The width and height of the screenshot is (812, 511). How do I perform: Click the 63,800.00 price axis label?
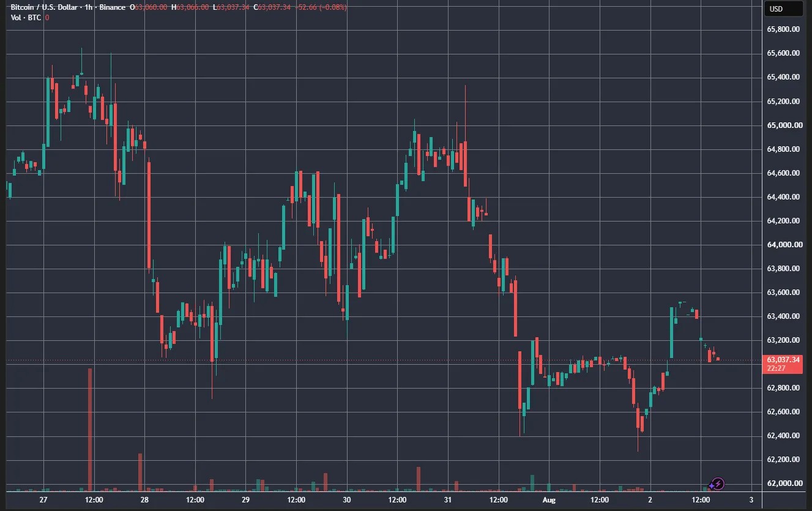(784, 269)
